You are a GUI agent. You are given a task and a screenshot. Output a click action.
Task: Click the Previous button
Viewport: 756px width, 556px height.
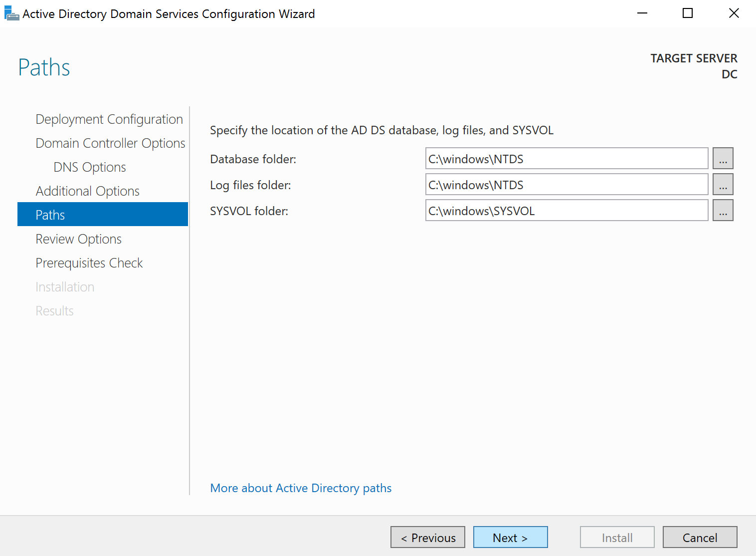(x=427, y=537)
